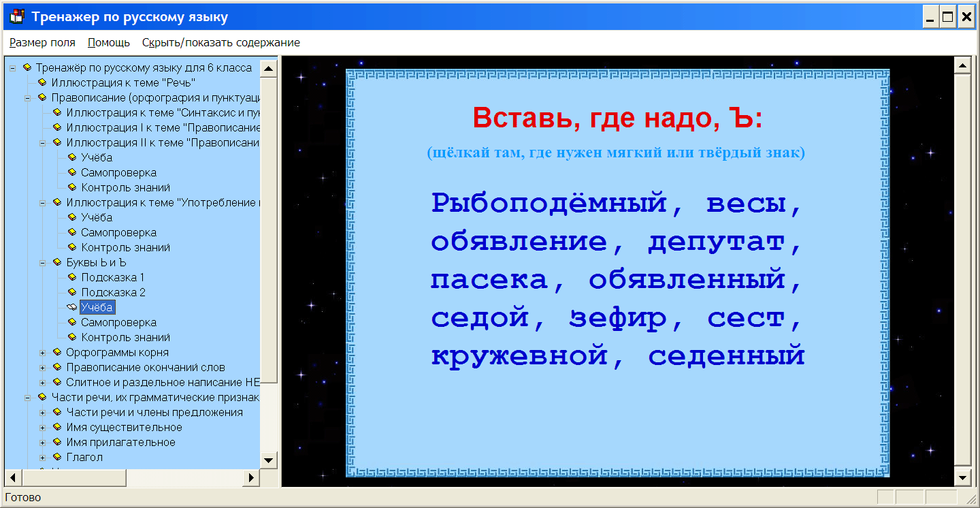
Task: Click the book icon next to 'Подсказка 2'
Action: [x=72, y=292]
